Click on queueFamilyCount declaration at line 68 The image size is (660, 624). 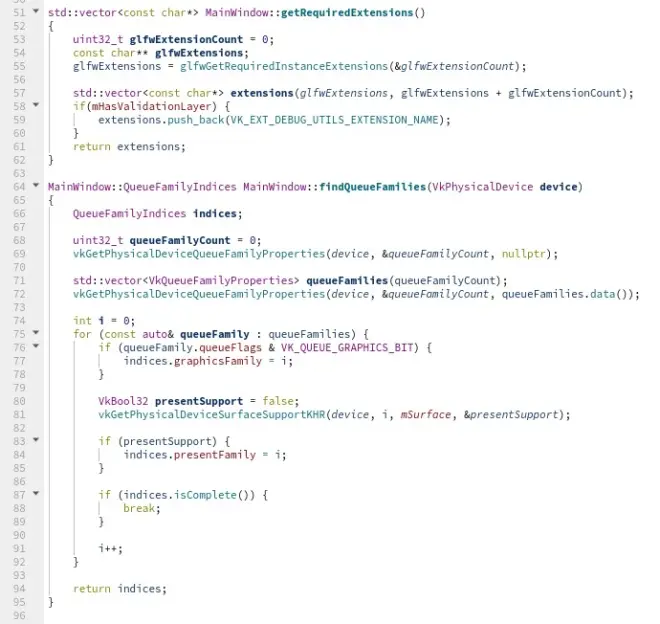pos(180,240)
